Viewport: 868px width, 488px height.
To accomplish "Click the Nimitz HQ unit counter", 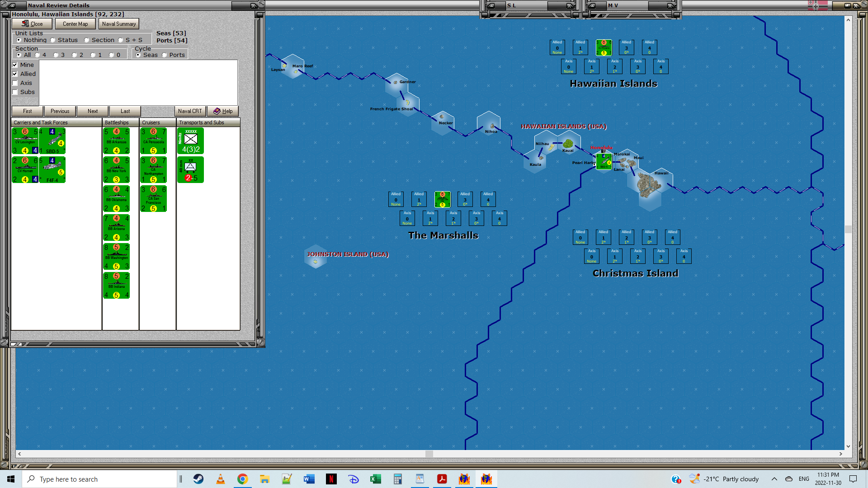I will coord(190,141).
